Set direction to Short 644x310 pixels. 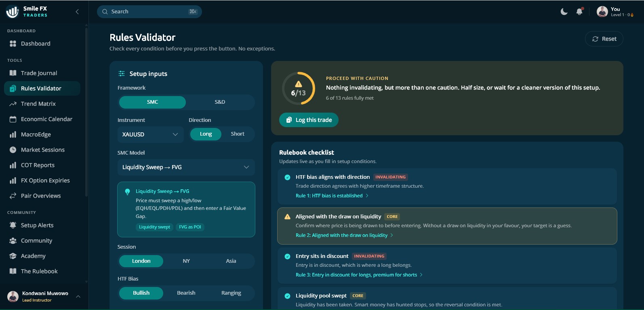pos(238,134)
